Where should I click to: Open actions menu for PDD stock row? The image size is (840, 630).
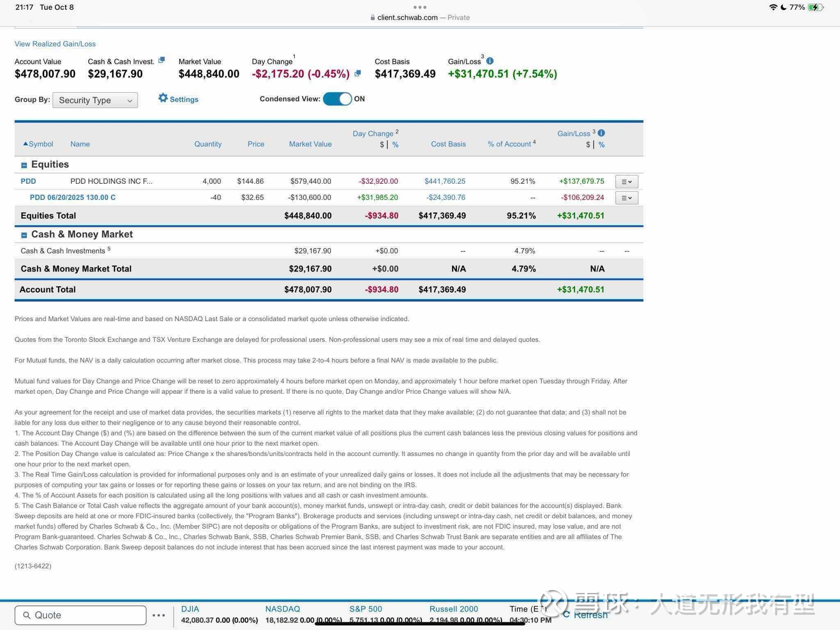[626, 182]
